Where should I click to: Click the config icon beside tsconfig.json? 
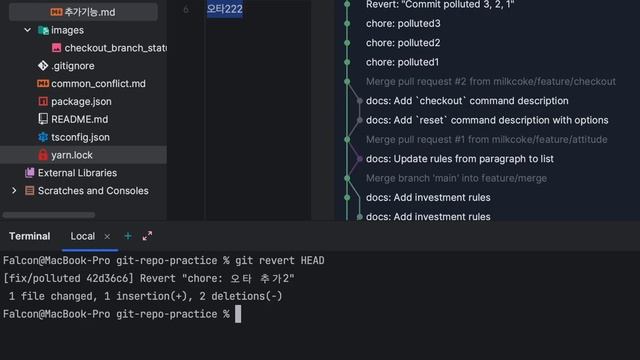pyautogui.click(x=43, y=137)
